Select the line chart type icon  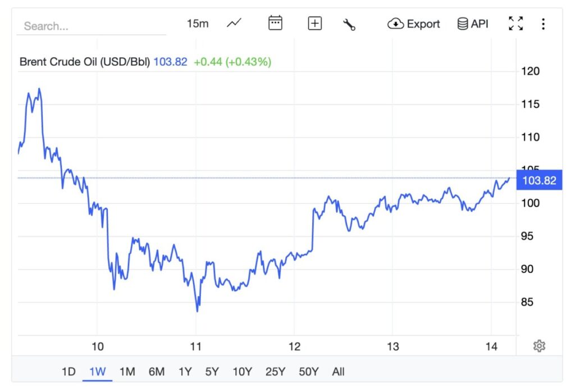[233, 24]
